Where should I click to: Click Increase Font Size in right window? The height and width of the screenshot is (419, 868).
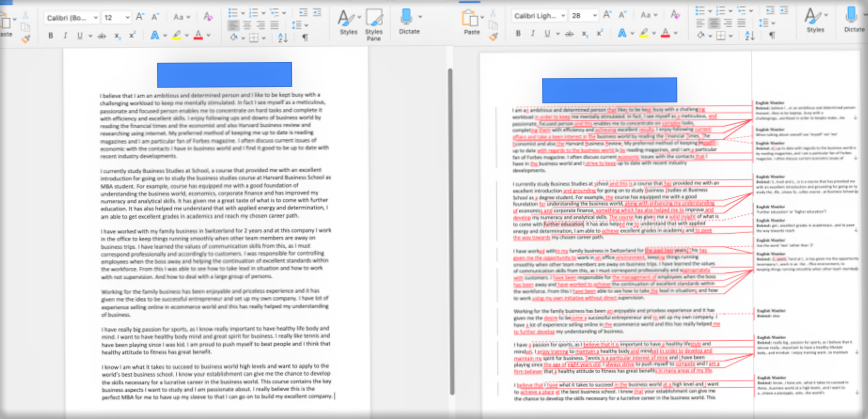(606, 16)
